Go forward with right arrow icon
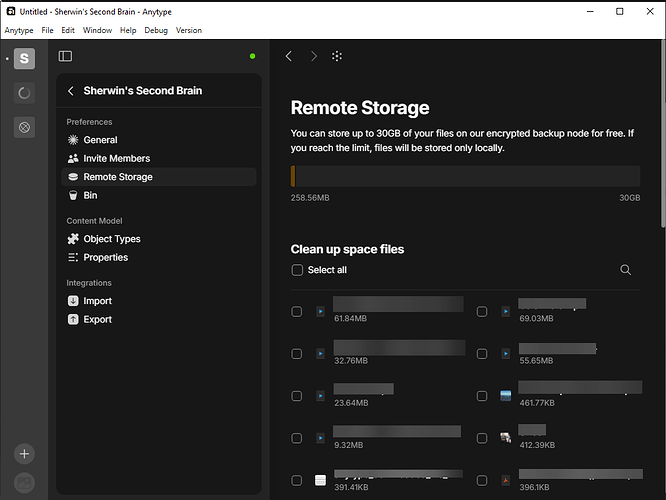Image resolution: width=666 pixels, height=500 pixels. tap(314, 56)
